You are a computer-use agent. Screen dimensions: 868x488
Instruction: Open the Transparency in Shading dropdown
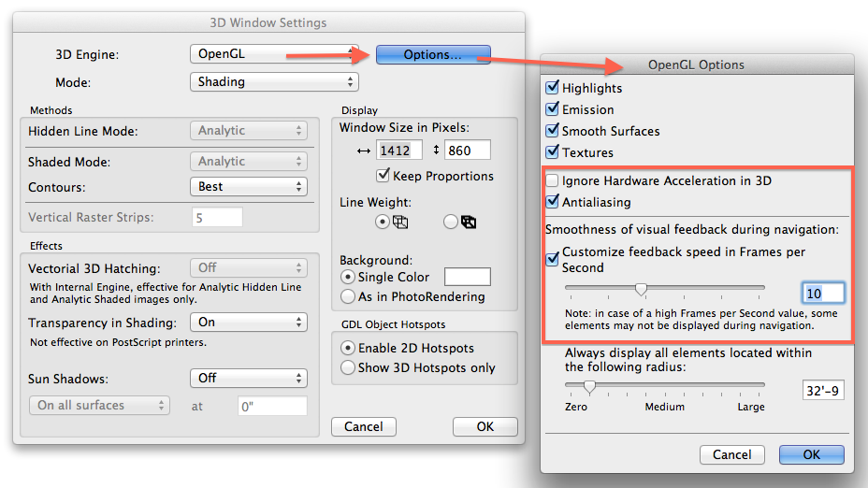click(249, 323)
